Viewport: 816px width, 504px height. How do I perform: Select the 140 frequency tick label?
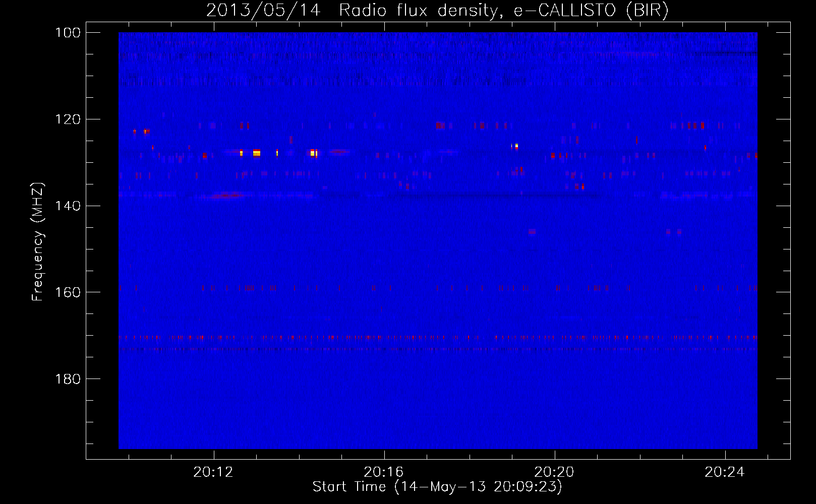[67, 206]
